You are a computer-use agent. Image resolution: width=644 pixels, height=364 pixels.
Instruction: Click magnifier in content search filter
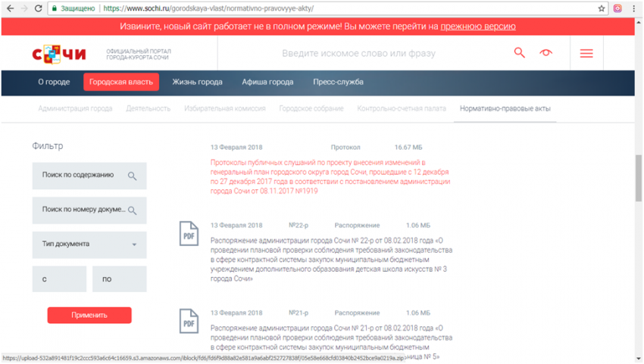[x=132, y=176]
